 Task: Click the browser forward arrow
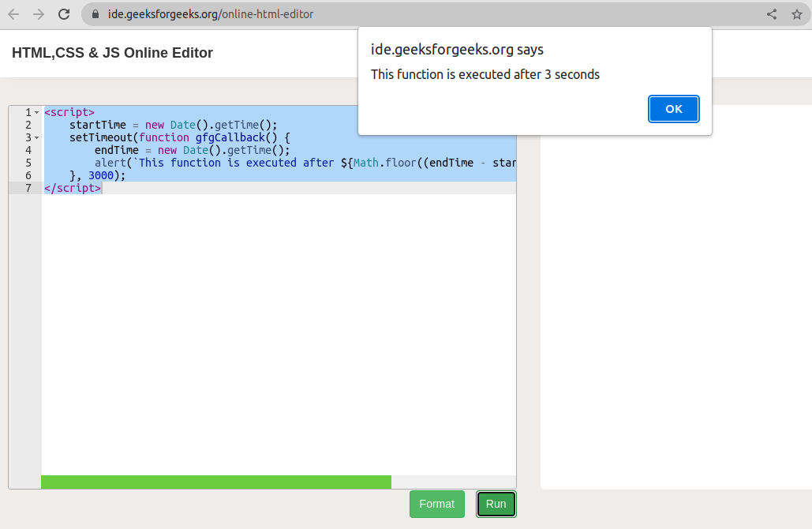[x=39, y=14]
